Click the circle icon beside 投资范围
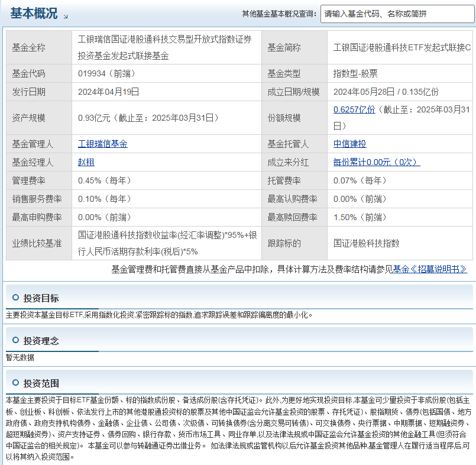Image resolution: width=476 pixels, height=465 pixels. tap(15, 383)
